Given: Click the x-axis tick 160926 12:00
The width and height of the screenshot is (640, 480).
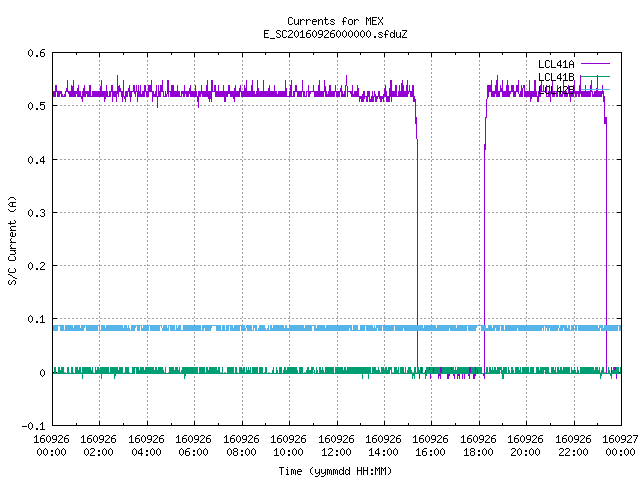Looking at the screenshot, I should coord(336,445).
